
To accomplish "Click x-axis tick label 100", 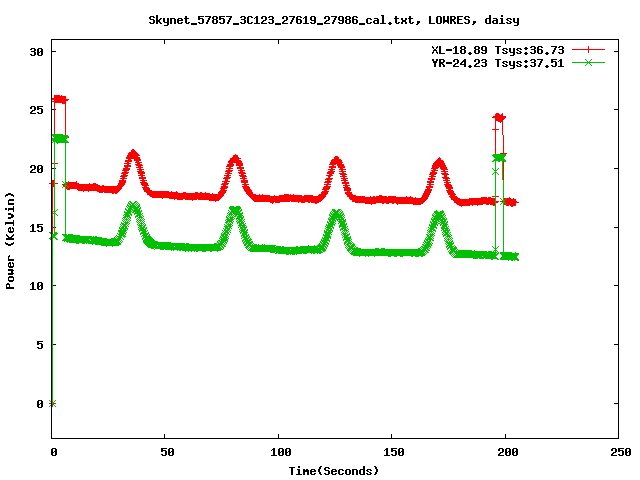I will 280,452.
